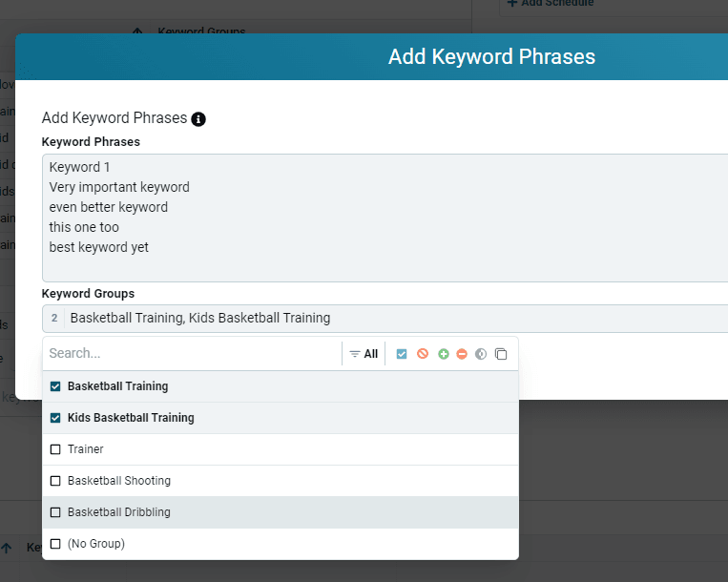Select the Basketball Dribbling label text
Image resolution: width=728 pixels, height=582 pixels.
pos(119,512)
